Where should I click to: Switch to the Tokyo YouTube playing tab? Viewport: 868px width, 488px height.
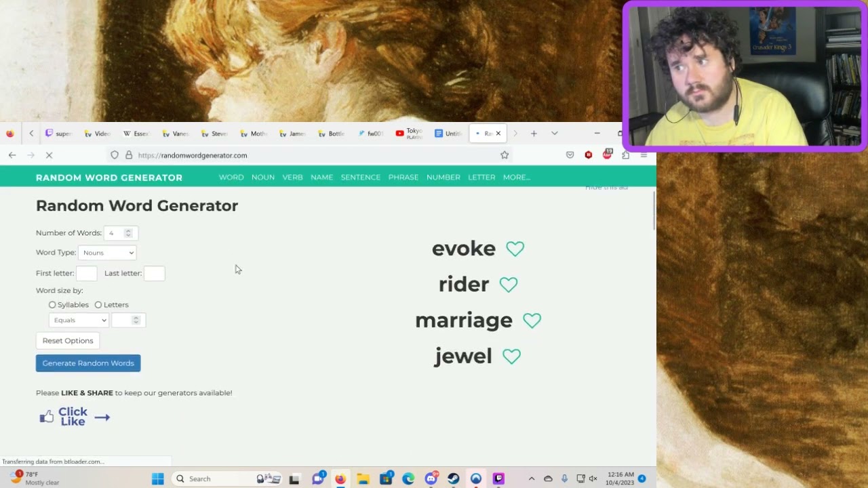(x=409, y=134)
